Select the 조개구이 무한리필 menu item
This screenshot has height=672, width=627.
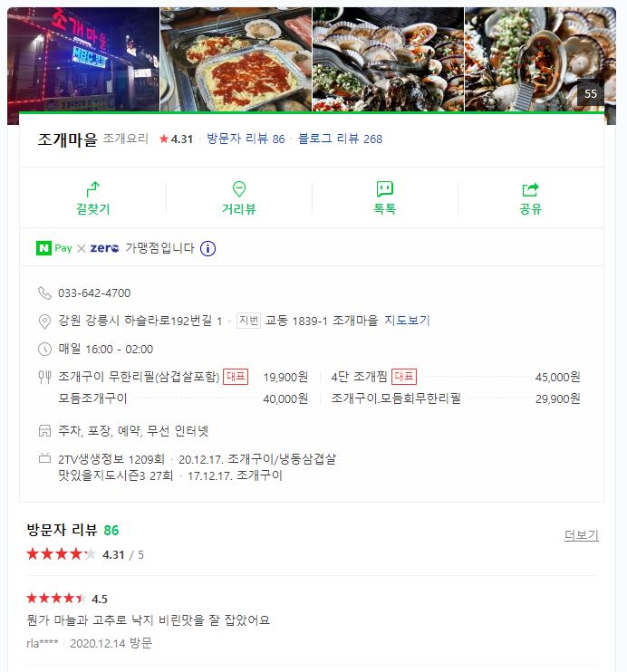pyautogui.click(x=139, y=377)
